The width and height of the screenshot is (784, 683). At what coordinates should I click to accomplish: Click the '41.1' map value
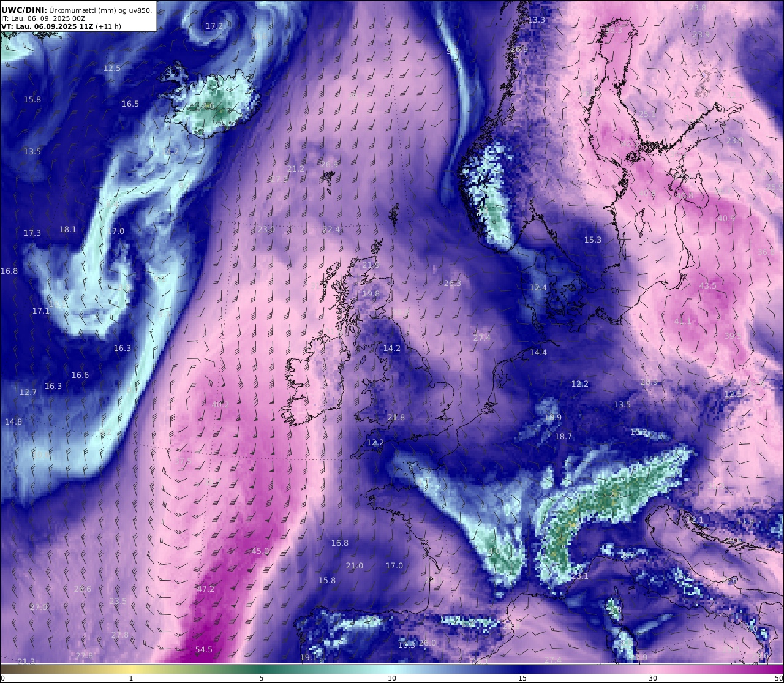[683, 322]
